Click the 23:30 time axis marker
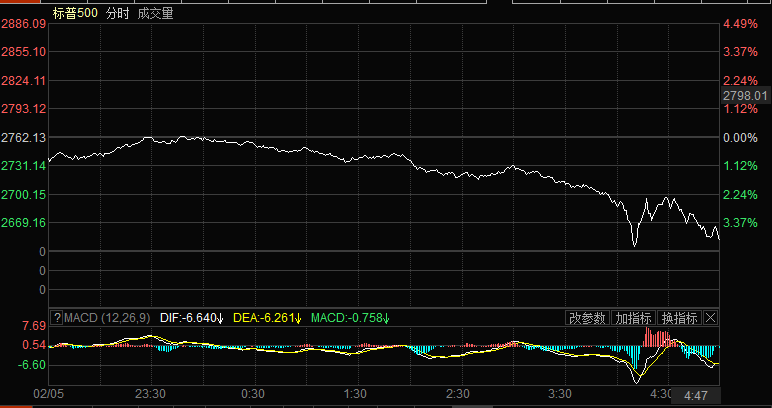772x408 pixels. pos(151,395)
